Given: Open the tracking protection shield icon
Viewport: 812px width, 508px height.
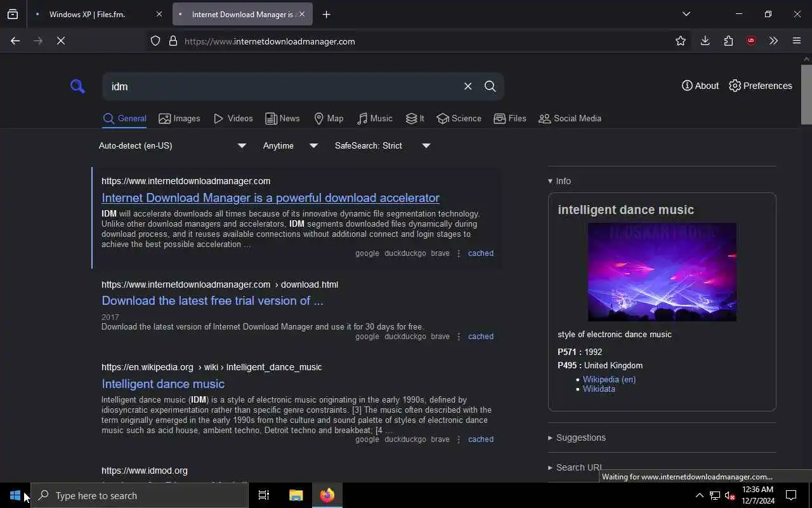Looking at the screenshot, I should [155, 41].
